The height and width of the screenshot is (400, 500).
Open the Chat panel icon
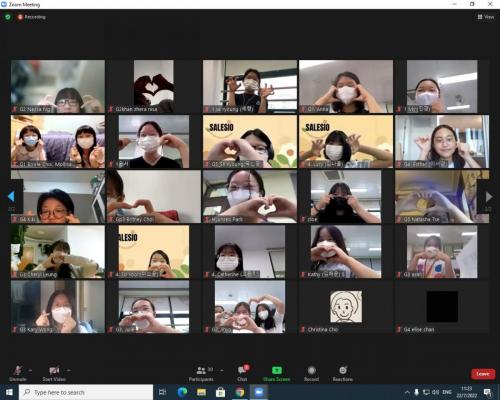coord(242,370)
